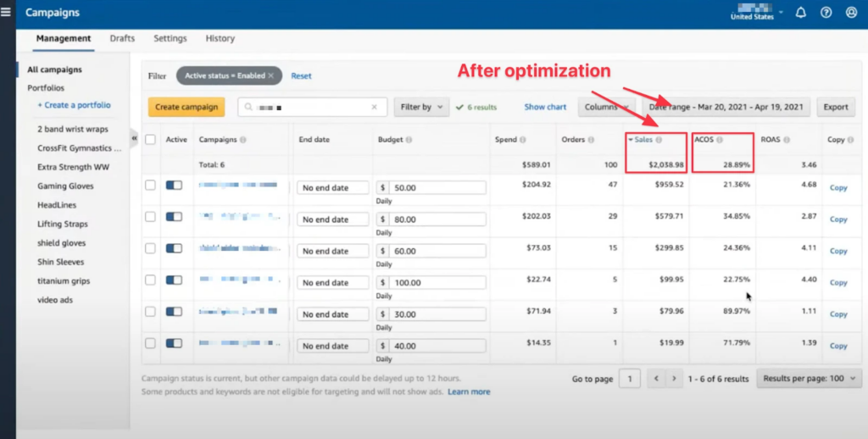The width and height of the screenshot is (868, 439).
Task: Copy the campaign with 1.39 ROAS
Action: coord(838,346)
